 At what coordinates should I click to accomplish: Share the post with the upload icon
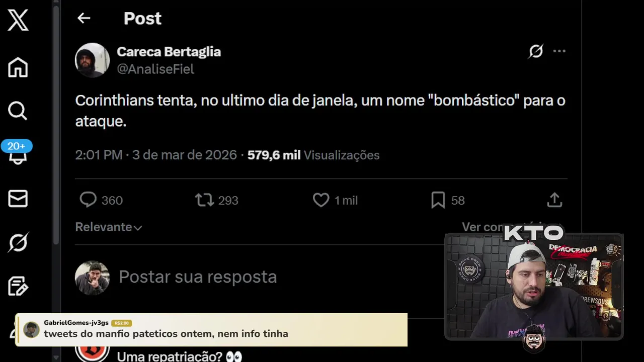coord(554,200)
